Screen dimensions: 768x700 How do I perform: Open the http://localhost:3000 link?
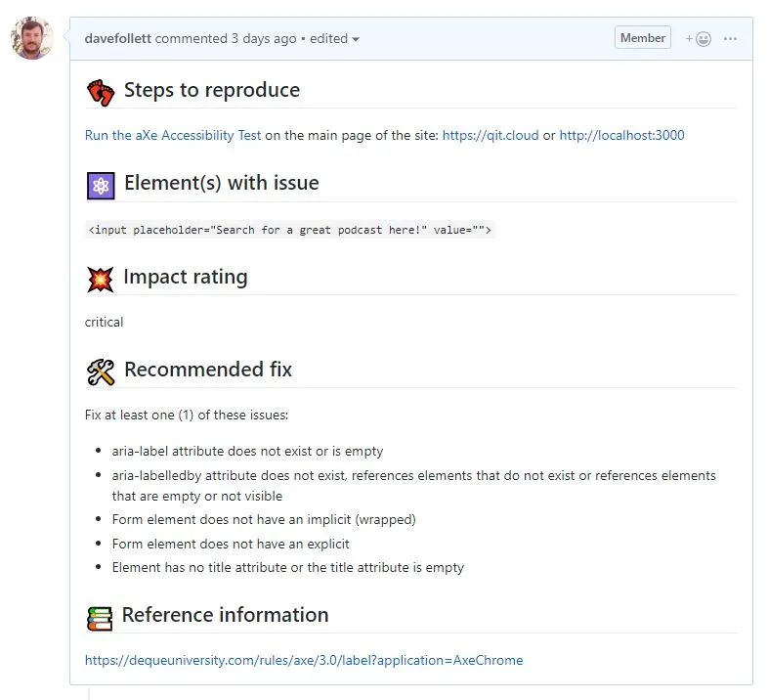621,135
